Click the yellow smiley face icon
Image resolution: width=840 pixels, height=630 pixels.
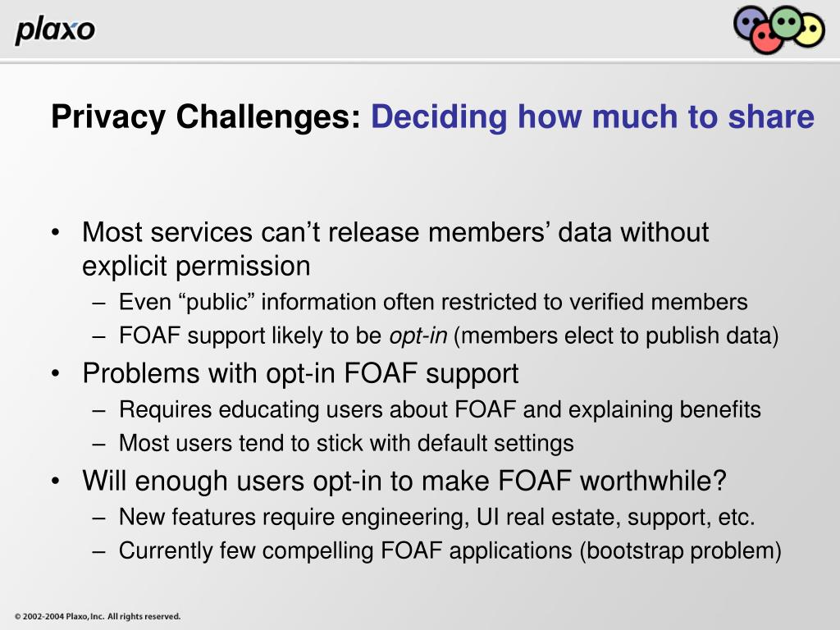(810, 31)
